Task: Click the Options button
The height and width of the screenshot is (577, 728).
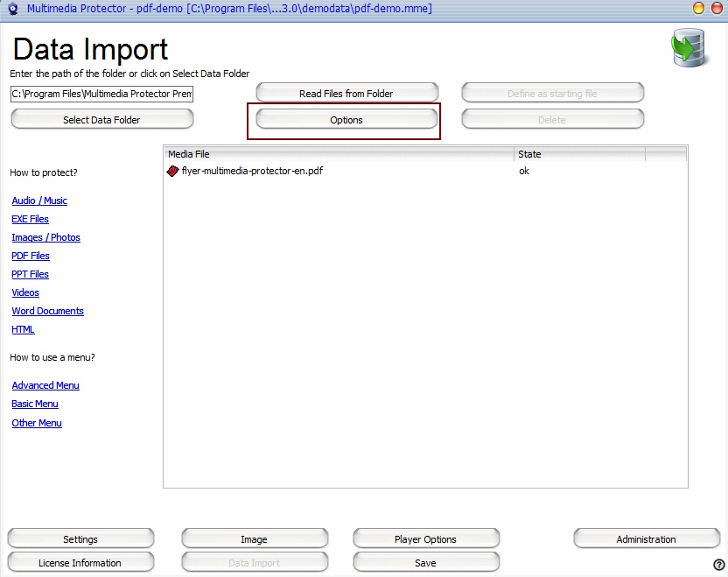Action: [346, 120]
